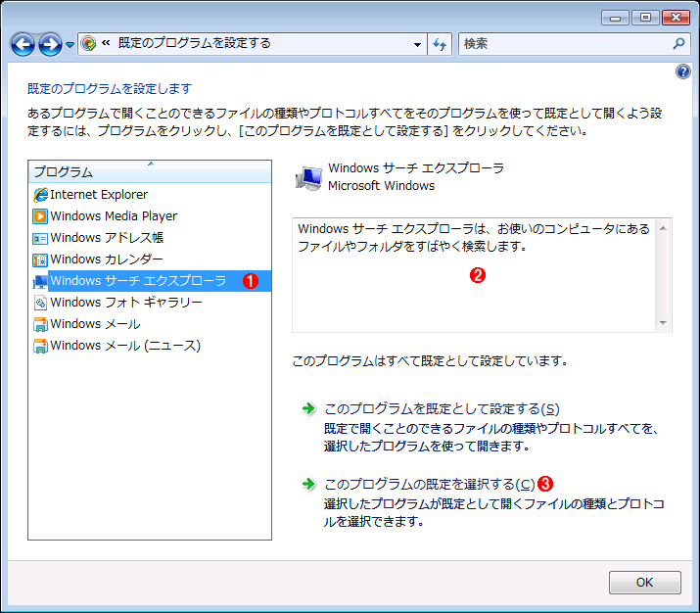Click breadcrumb double-chevron in address bar

click(x=106, y=43)
